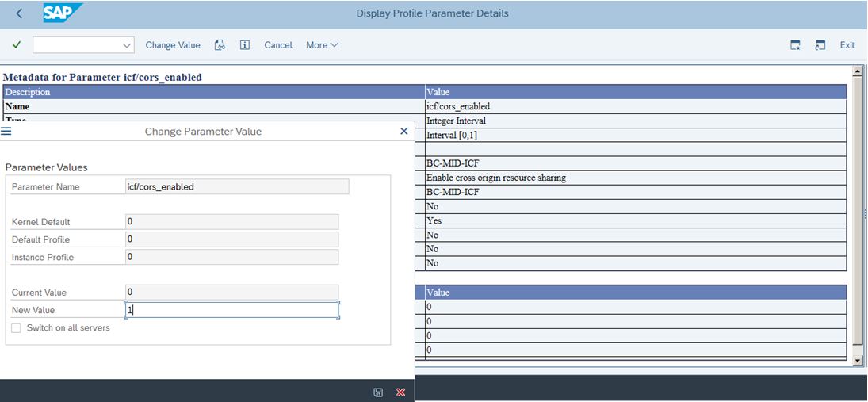Screen dimensions: 868x402
Task: Click the back arrow beside SAP logo
Action: point(19,13)
